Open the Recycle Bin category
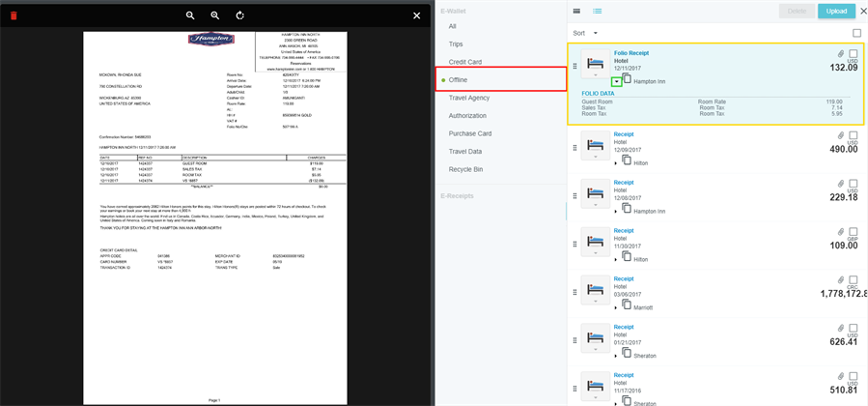Image resolution: width=868 pixels, height=406 pixels. pyautogui.click(x=466, y=169)
